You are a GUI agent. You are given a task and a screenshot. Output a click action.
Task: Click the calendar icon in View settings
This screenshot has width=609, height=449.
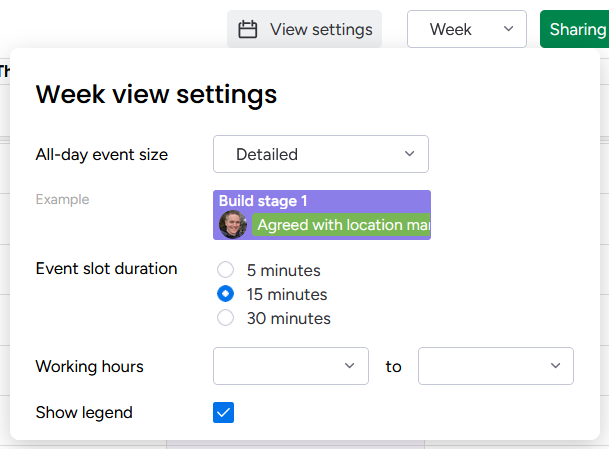tap(247, 30)
